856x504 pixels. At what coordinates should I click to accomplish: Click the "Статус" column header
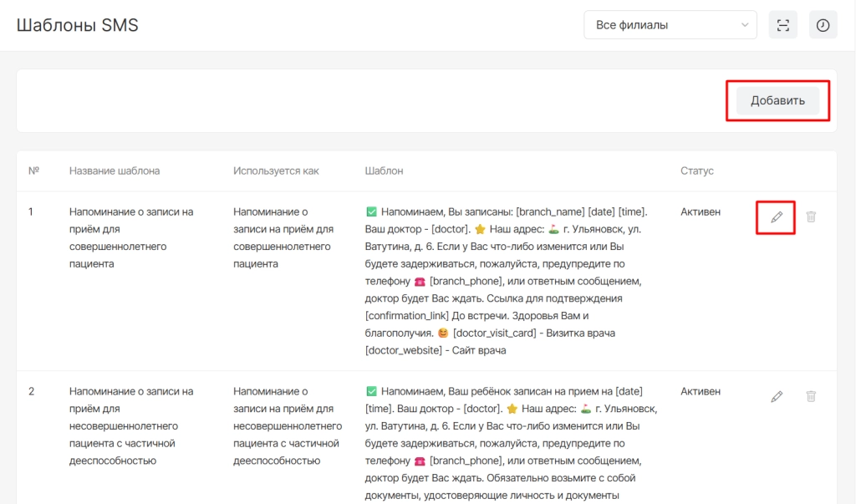coord(697,171)
